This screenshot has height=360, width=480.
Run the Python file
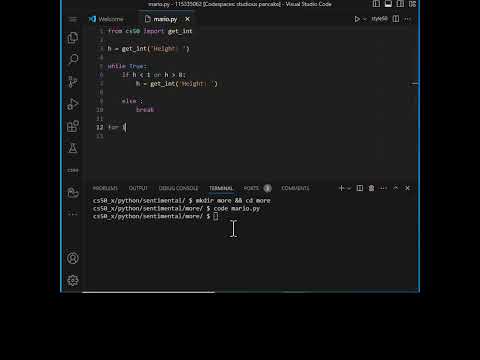point(357,19)
